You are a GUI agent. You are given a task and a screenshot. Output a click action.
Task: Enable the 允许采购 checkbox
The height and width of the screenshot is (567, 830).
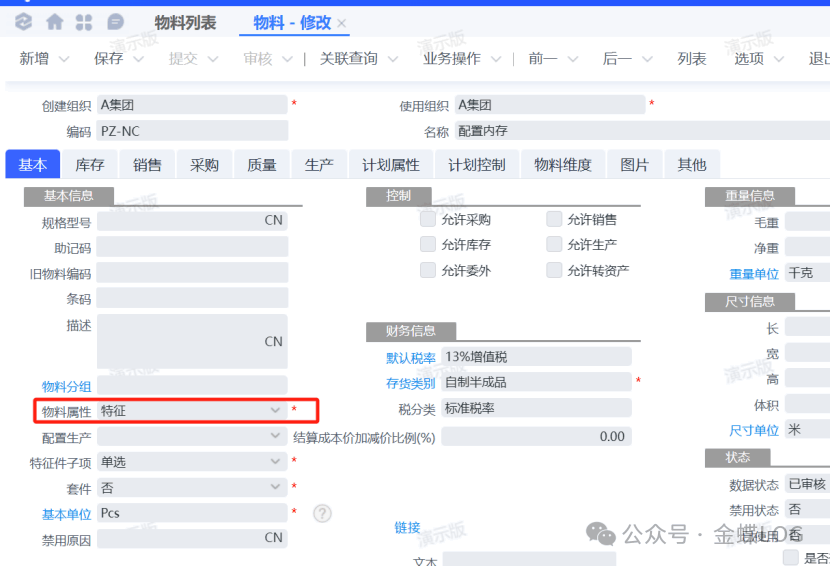pos(428,219)
